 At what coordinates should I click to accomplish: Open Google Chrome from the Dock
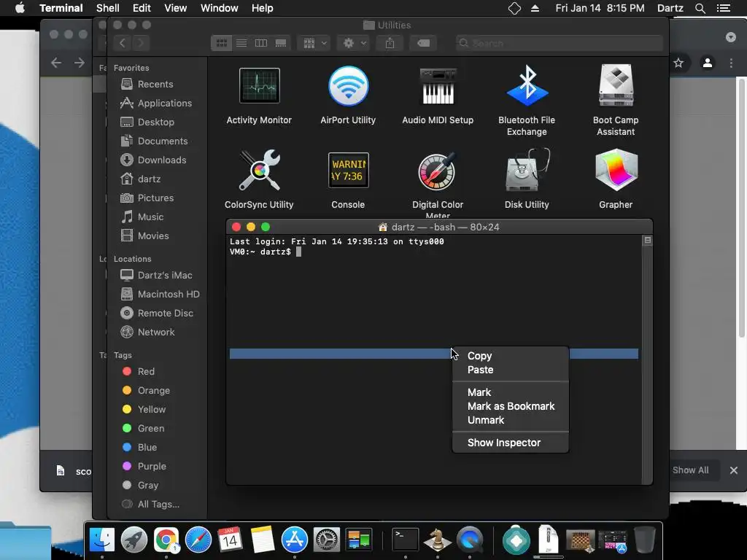click(x=166, y=539)
